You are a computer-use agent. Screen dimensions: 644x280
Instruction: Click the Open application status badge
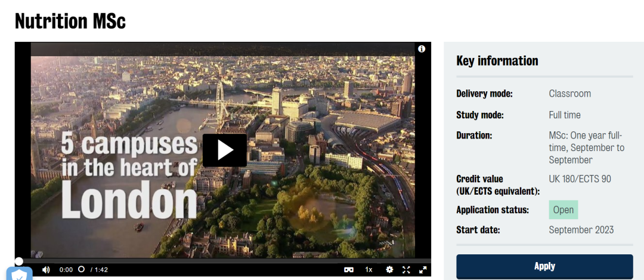click(563, 210)
